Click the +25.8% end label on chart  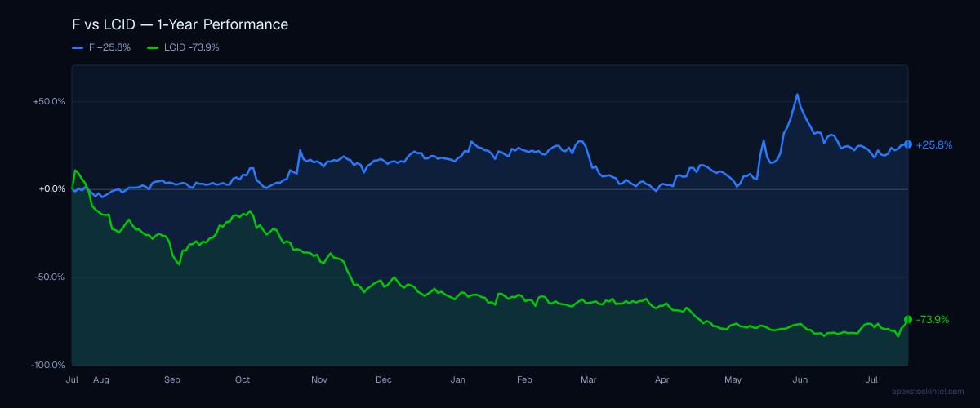click(934, 145)
